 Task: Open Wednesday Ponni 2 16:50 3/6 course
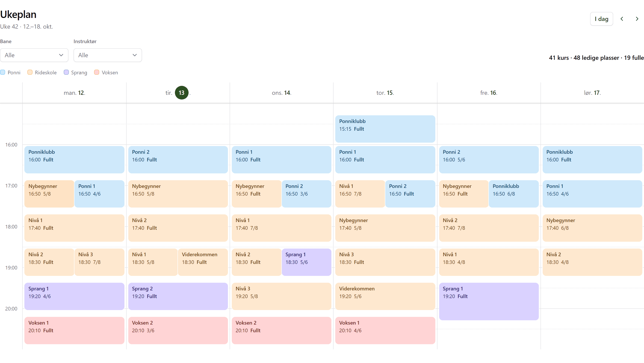307,194
